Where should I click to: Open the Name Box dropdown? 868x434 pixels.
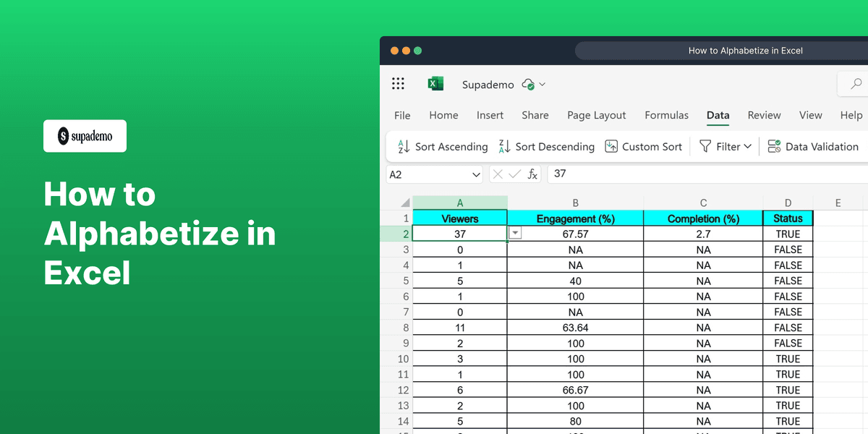tap(475, 174)
